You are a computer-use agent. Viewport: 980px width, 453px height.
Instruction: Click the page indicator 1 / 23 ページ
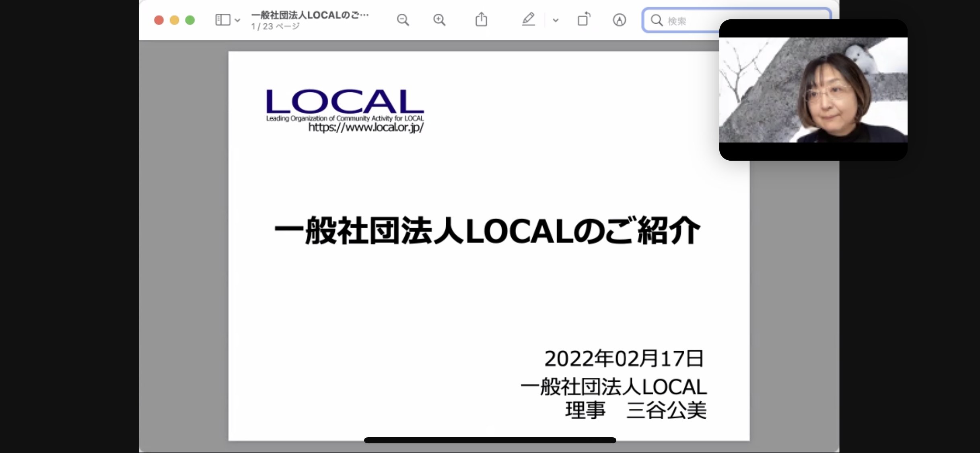(x=275, y=26)
